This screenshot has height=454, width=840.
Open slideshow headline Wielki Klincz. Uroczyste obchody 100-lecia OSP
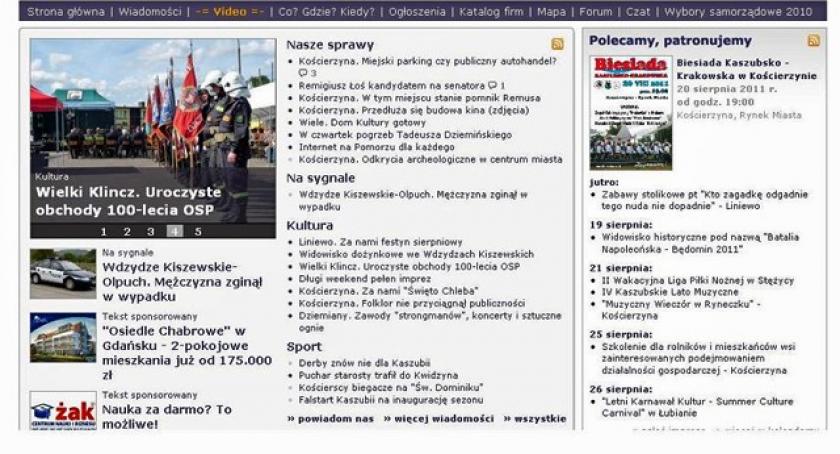128,201
